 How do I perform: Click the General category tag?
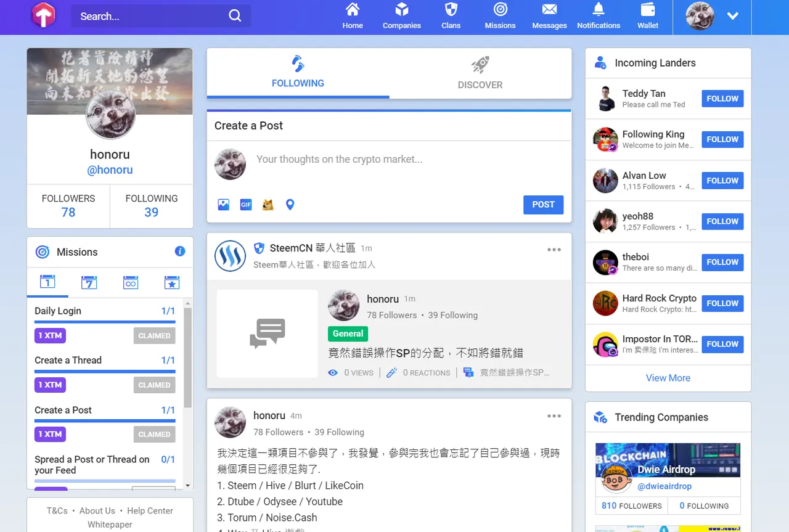coord(348,334)
